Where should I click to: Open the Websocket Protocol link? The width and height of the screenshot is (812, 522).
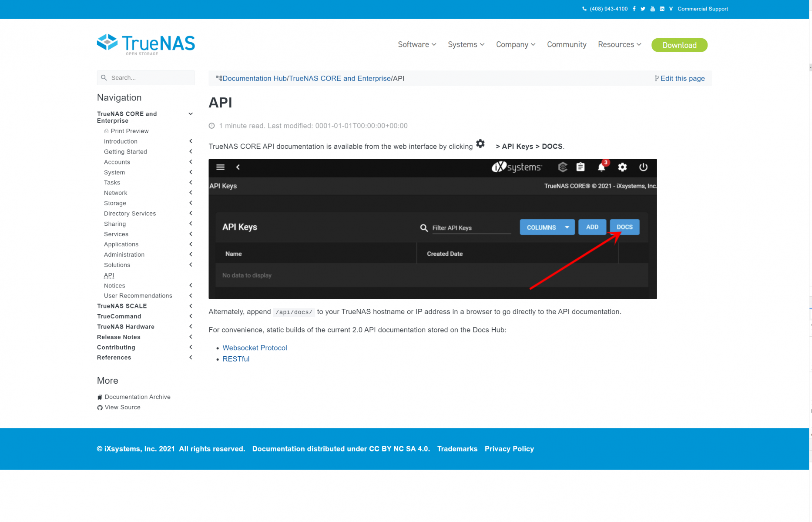click(x=255, y=348)
